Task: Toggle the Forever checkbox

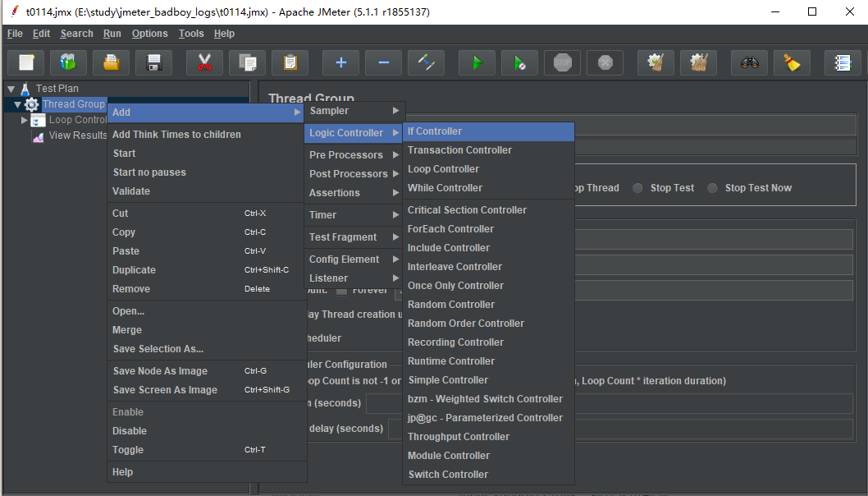Action: 342,291
